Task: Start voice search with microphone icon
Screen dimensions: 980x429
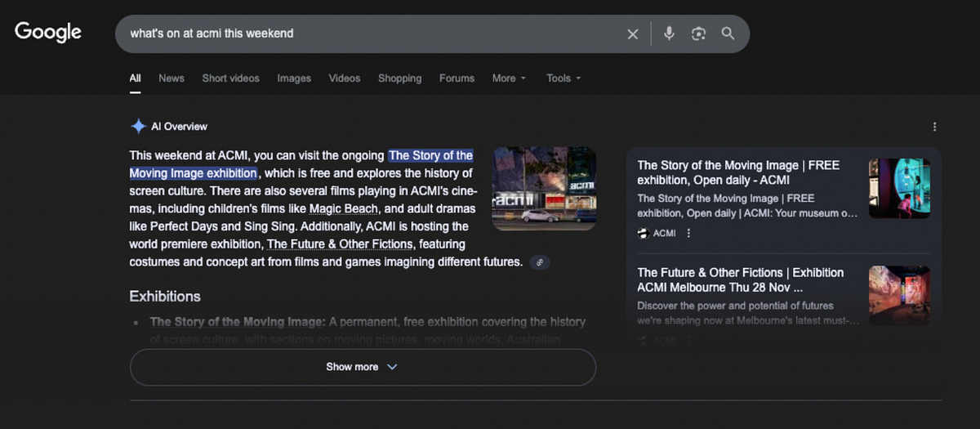Action: (669, 34)
